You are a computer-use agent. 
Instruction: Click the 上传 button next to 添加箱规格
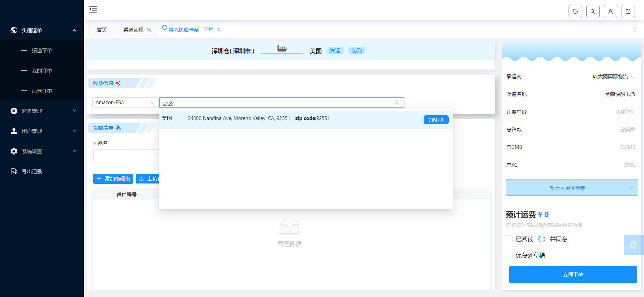pos(148,179)
